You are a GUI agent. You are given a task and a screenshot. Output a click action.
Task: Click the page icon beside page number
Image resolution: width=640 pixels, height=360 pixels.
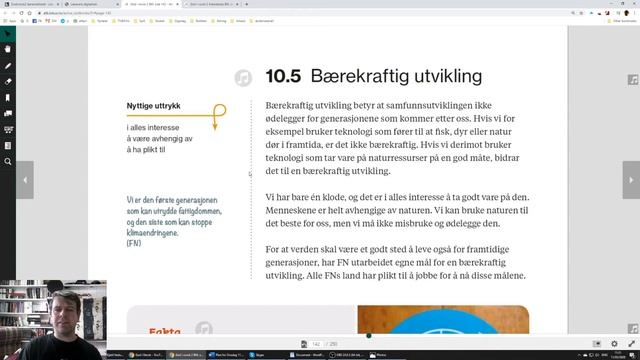coord(304,344)
